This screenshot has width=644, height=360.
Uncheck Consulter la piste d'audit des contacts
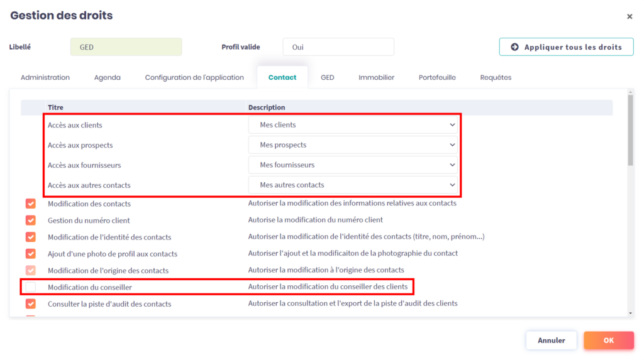[31, 304]
